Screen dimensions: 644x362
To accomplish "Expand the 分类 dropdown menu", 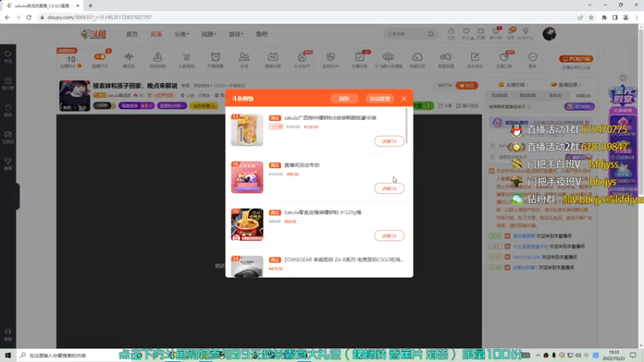I will click(x=182, y=34).
